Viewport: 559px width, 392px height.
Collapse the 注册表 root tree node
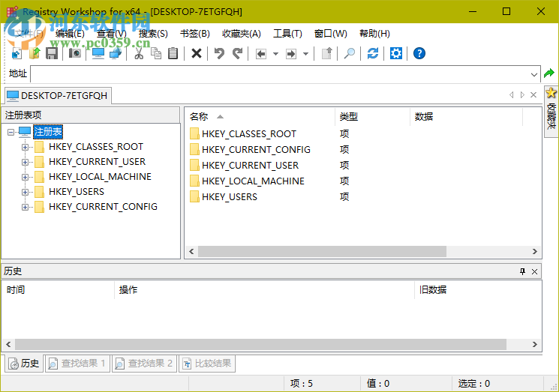(11, 132)
